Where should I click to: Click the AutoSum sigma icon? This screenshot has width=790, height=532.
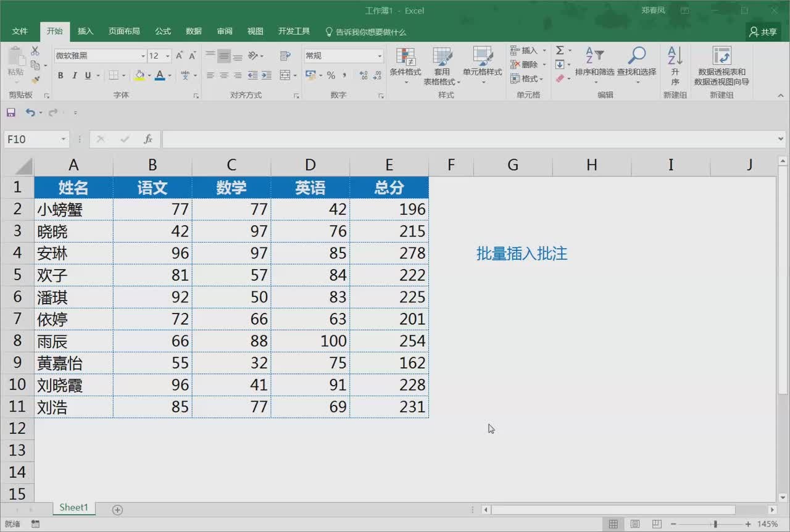click(x=560, y=51)
